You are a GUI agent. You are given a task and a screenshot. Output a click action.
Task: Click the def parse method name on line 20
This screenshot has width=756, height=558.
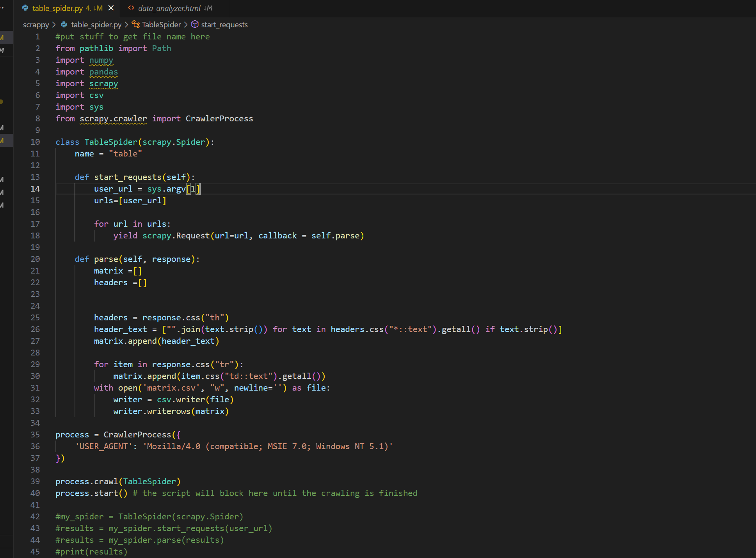point(106,259)
